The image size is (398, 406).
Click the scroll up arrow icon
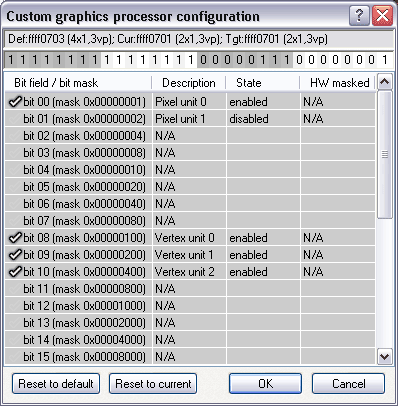(x=385, y=82)
